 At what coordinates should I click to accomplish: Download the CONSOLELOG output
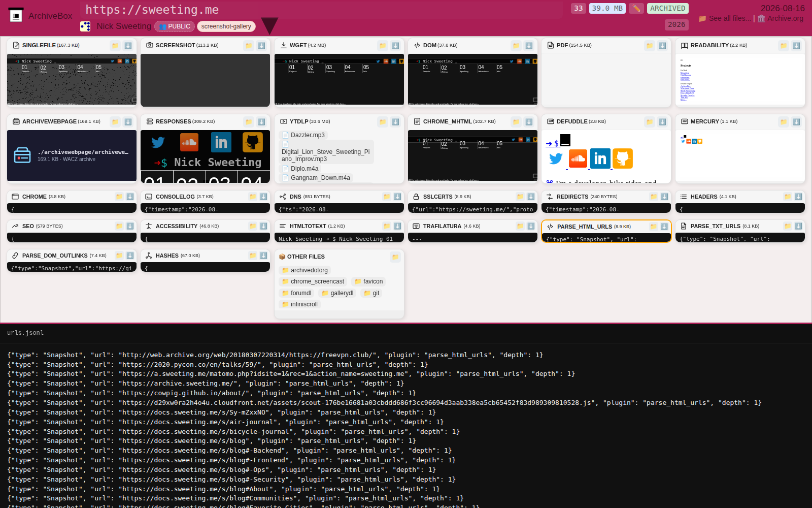[263, 197]
